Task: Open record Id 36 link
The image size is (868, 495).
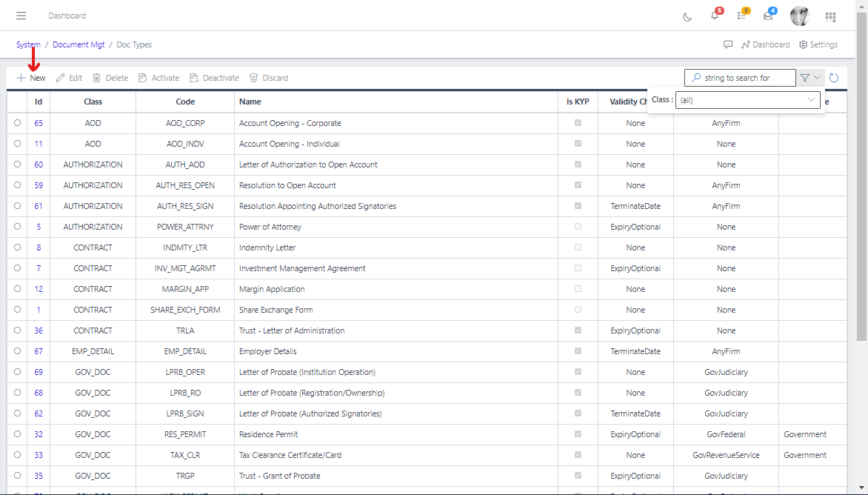Action: pos(39,330)
